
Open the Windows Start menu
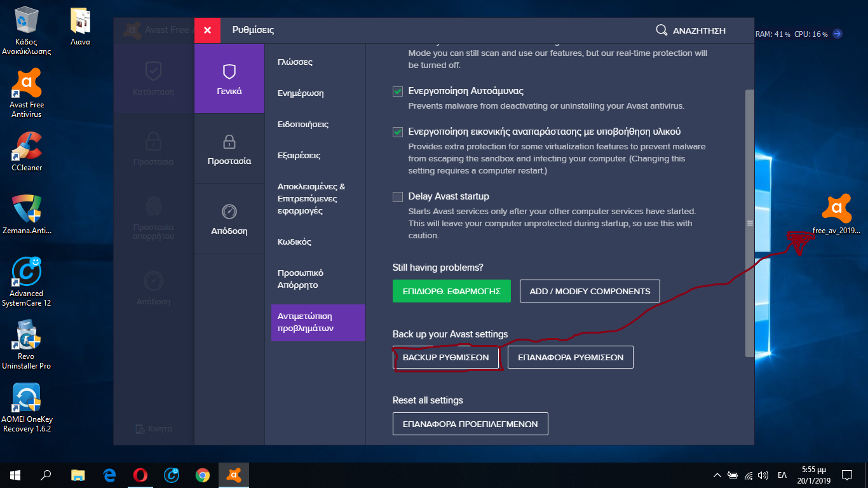(x=15, y=475)
